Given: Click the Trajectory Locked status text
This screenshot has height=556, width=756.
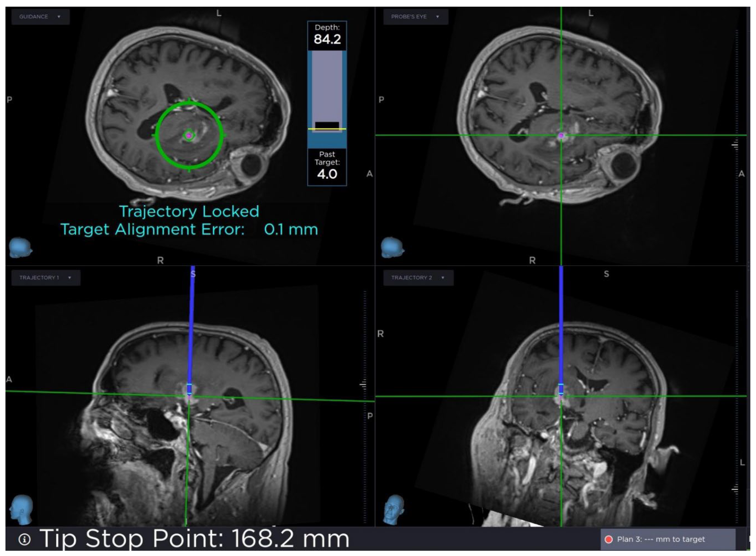Looking at the screenshot, I should click(x=189, y=212).
